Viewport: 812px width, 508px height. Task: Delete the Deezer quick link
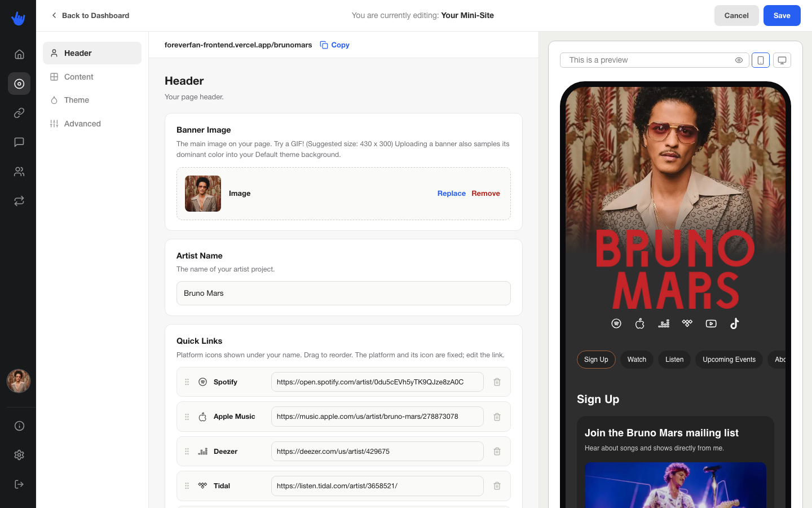tap(497, 452)
